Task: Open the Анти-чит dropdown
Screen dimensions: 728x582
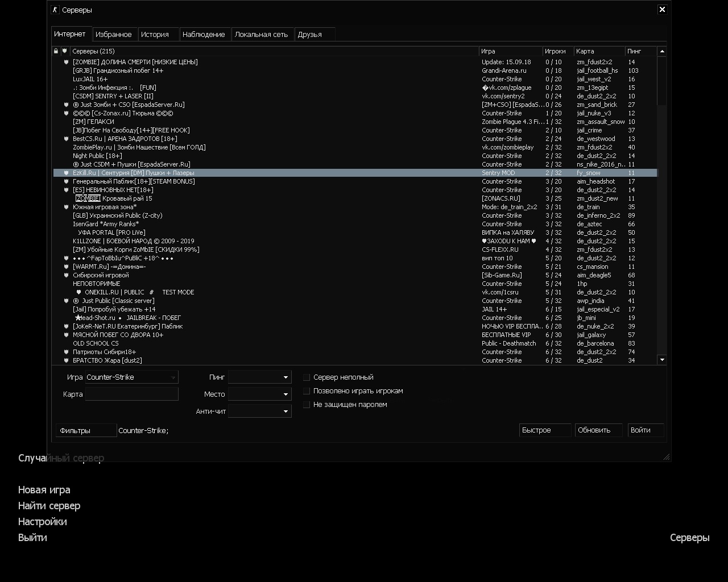Action: 260,411
